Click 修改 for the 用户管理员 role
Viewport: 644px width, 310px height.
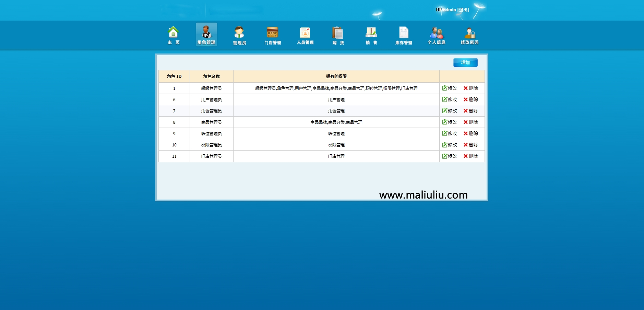pyautogui.click(x=450, y=99)
